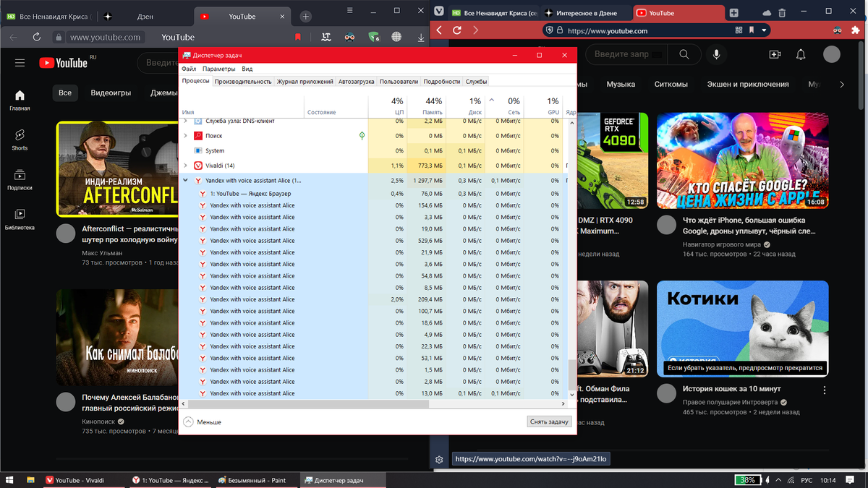The width and height of the screenshot is (868, 488).
Task: Expand the Vivaldi (14) process group
Action: [186, 166]
